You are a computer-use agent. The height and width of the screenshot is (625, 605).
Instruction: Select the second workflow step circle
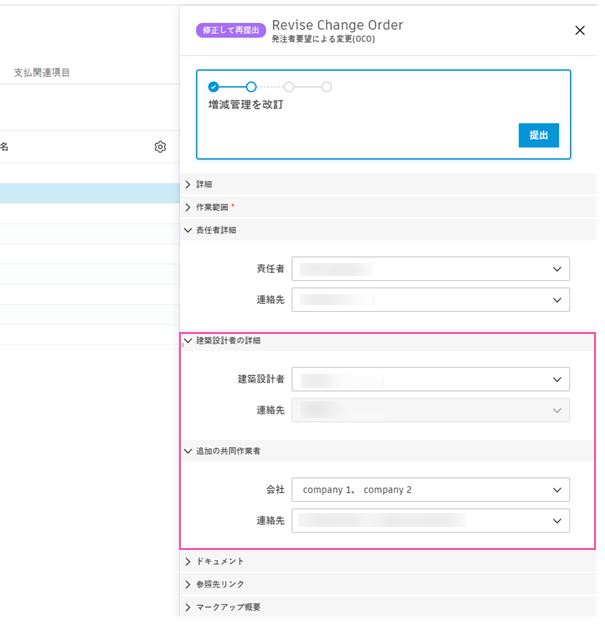click(251, 86)
